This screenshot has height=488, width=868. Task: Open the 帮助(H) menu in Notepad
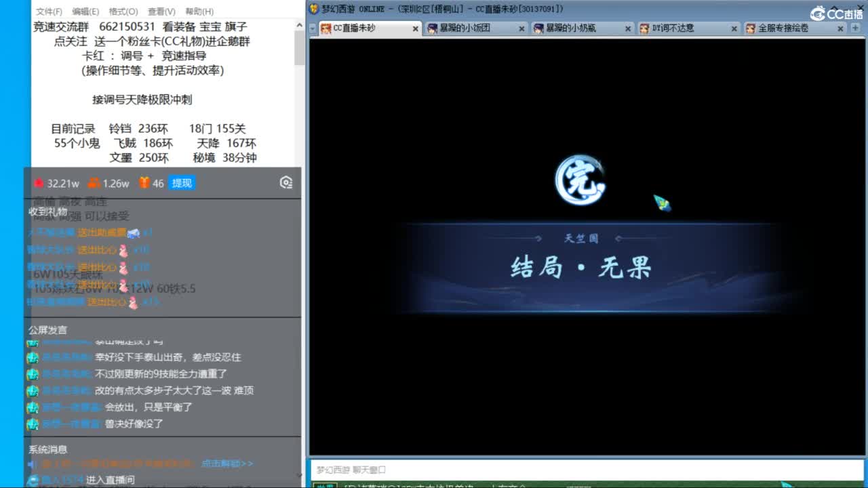(x=199, y=12)
